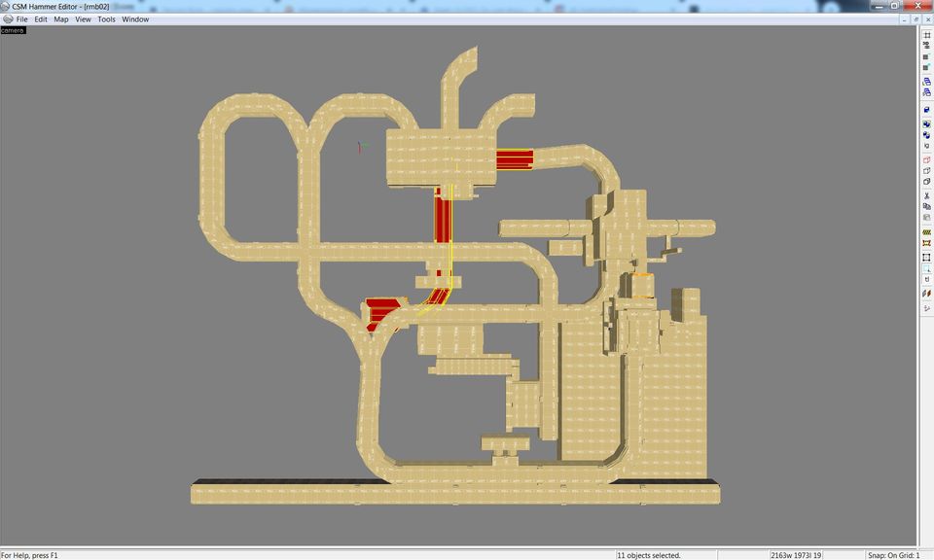
Task: Group the selected objects
Action: (926, 123)
